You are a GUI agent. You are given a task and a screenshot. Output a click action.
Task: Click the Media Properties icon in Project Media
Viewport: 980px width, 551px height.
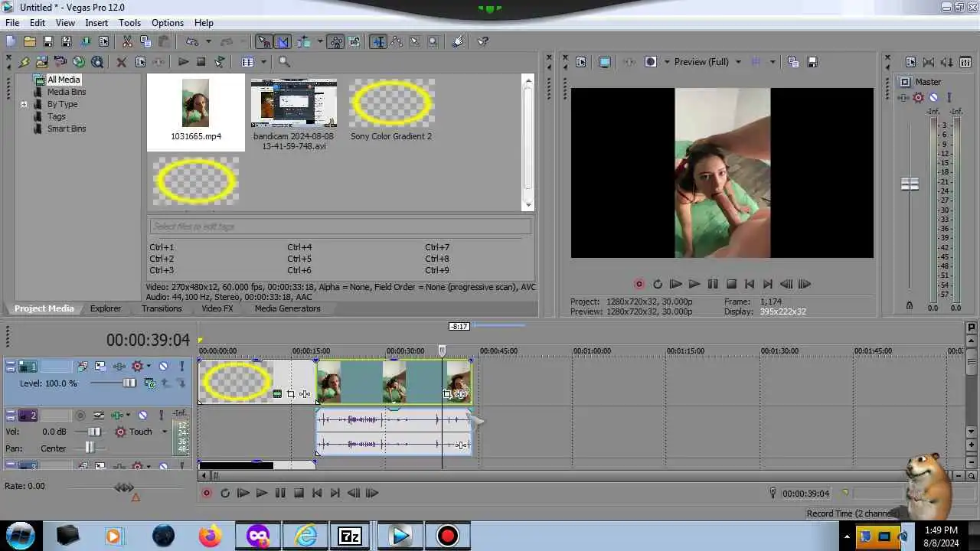click(x=140, y=62)
